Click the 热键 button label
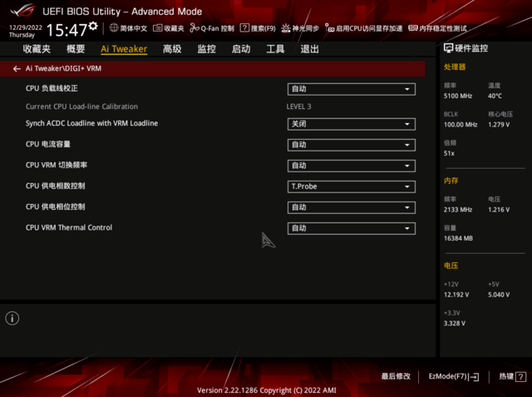Screen dimensions: 532x397 pos(506,376)
